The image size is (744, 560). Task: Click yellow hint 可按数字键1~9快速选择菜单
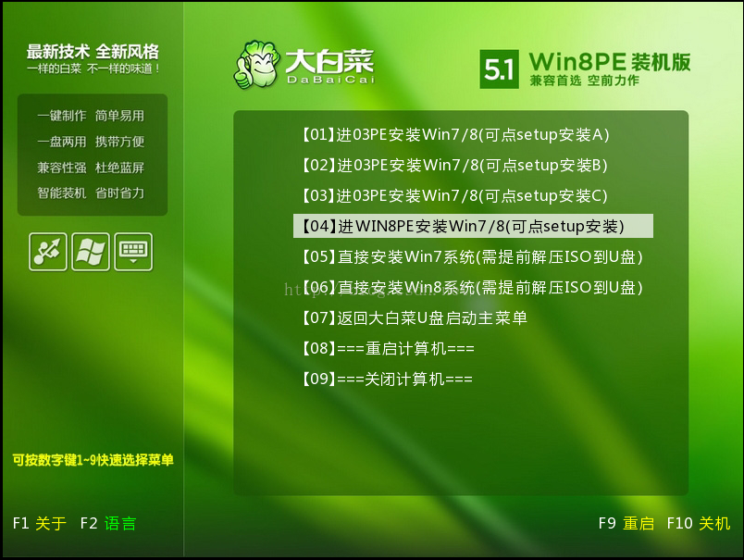coord(93,460)
